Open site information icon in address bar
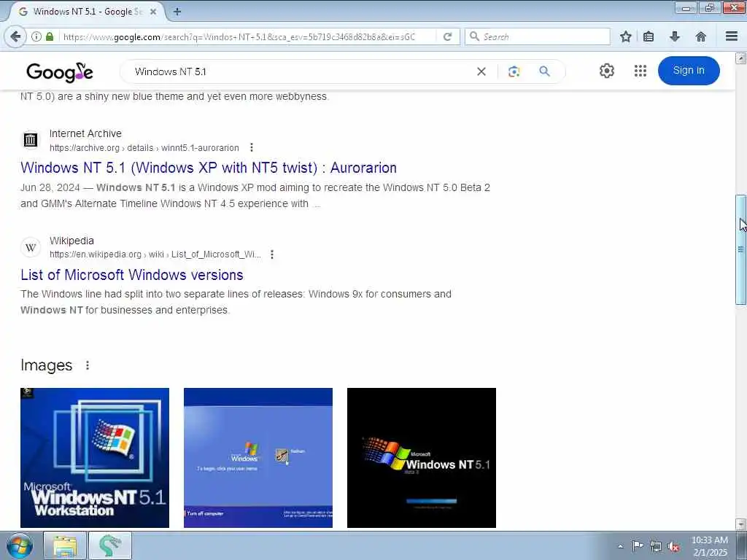Viewport: 747px width, 560px height. click(x=36, y=36)
